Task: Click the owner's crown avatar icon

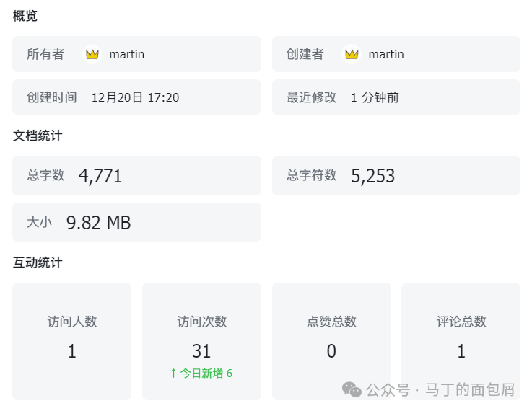Action: [x=92, y=54]
